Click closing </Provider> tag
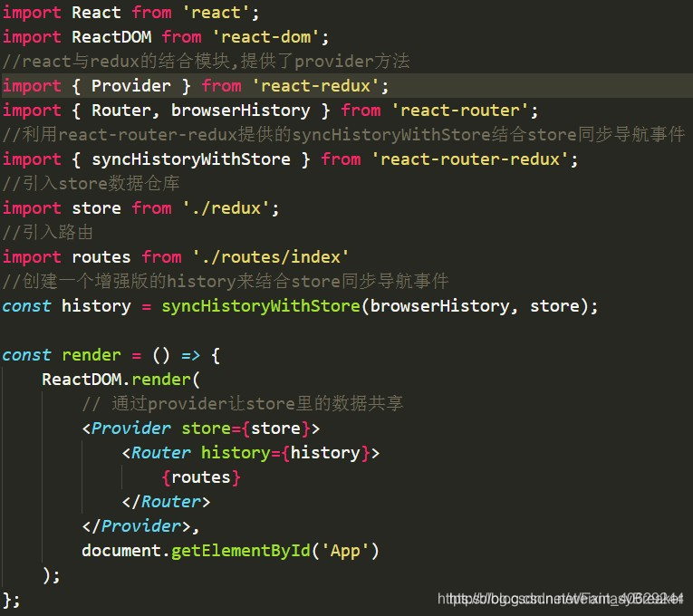This screenshot has width=693, height=616. coord(137,526)
